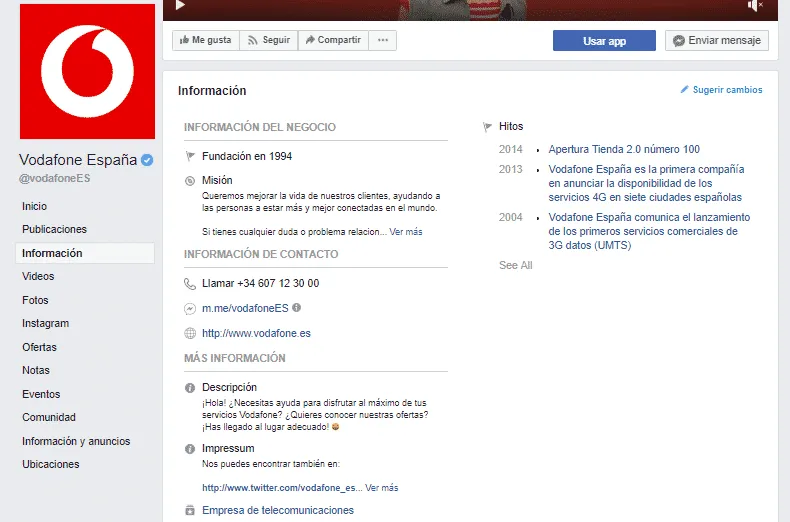
Task: Open the three-dots more options menu
Action: coord(382,40)
